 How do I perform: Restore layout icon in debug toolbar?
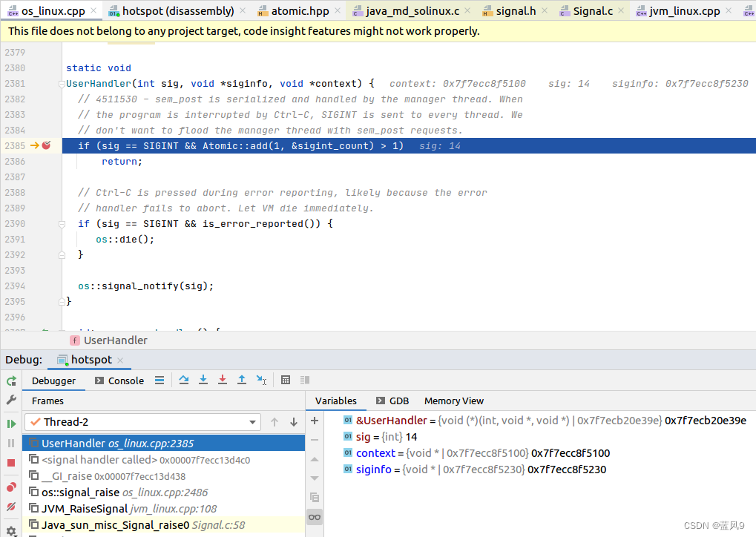pos(305,380)
